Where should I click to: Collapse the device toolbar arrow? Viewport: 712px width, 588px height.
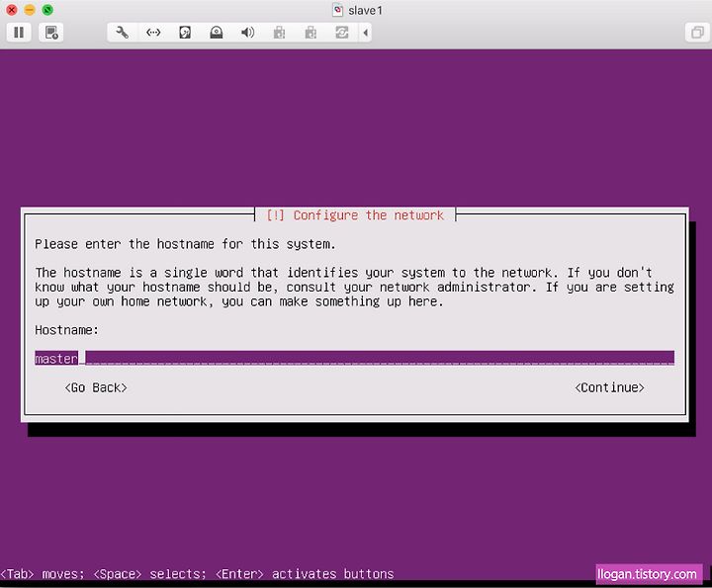pos(366,33)
